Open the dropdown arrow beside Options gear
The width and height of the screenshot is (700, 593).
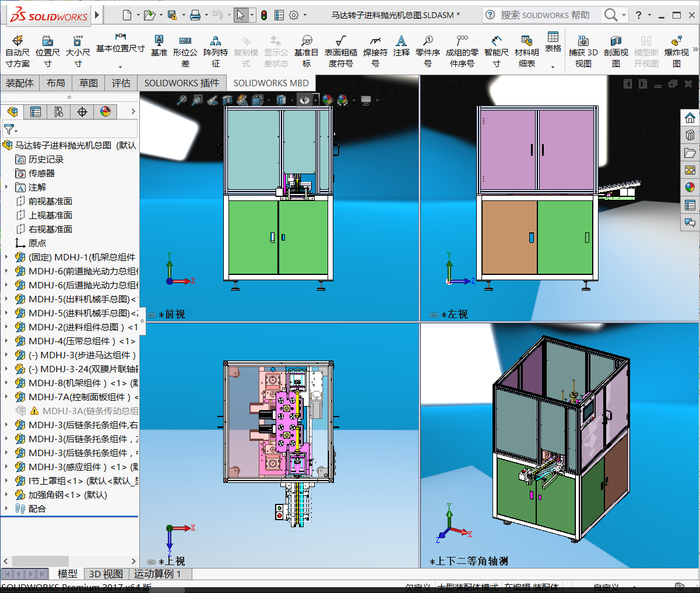click(305, 15)
